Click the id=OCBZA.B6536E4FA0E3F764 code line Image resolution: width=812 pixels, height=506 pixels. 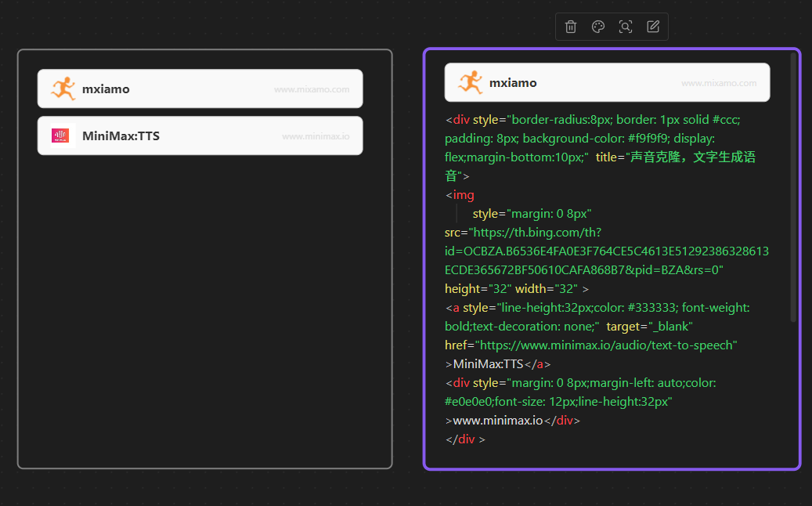[x=606, y=251]
